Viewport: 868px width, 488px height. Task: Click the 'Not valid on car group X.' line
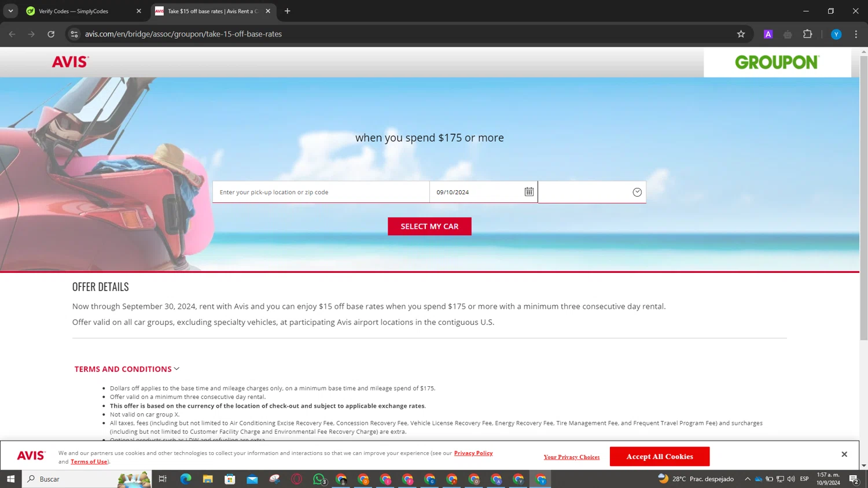point(145,415)
